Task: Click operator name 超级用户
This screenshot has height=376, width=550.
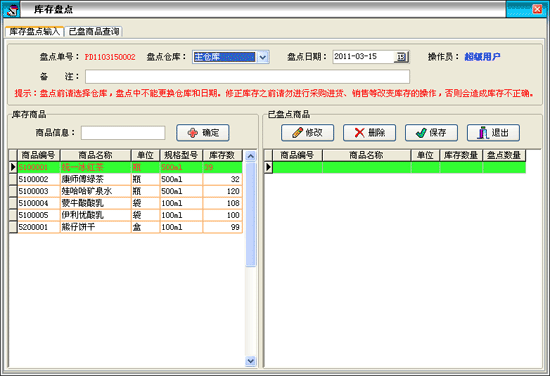Action: pos(482,56)
